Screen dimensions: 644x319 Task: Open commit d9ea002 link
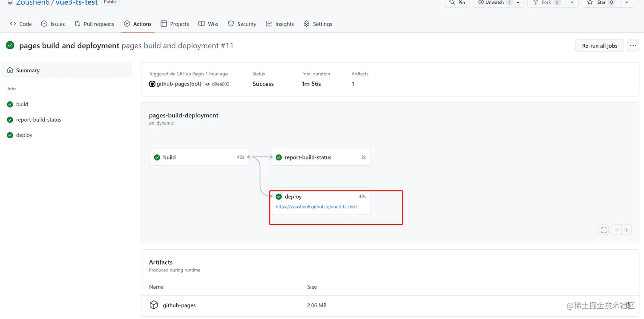pyautogui.click(x=221, y=84)
